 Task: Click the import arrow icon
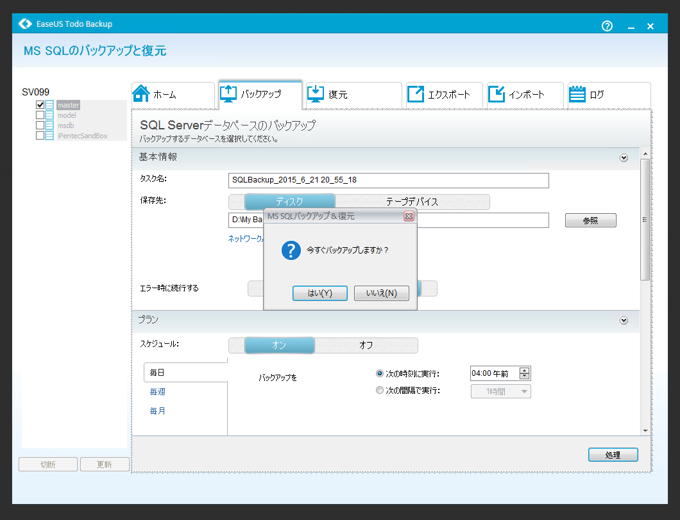(496, 94)
